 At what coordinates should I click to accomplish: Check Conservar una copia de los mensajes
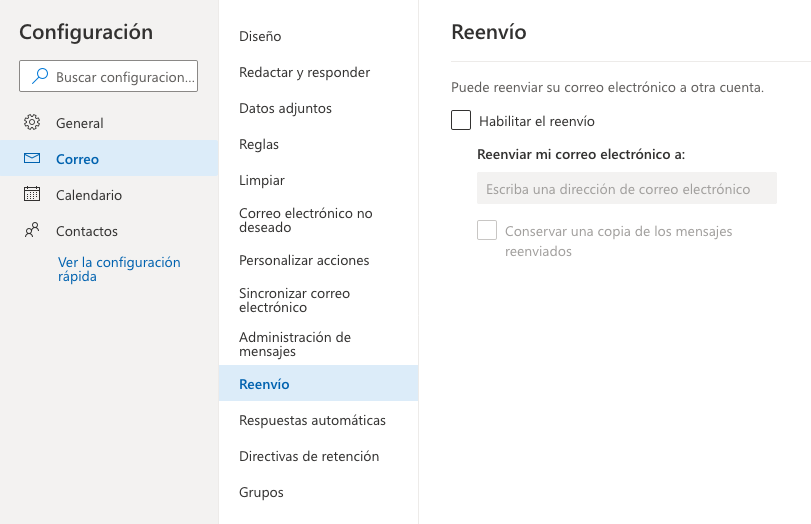tap(487, 230)
